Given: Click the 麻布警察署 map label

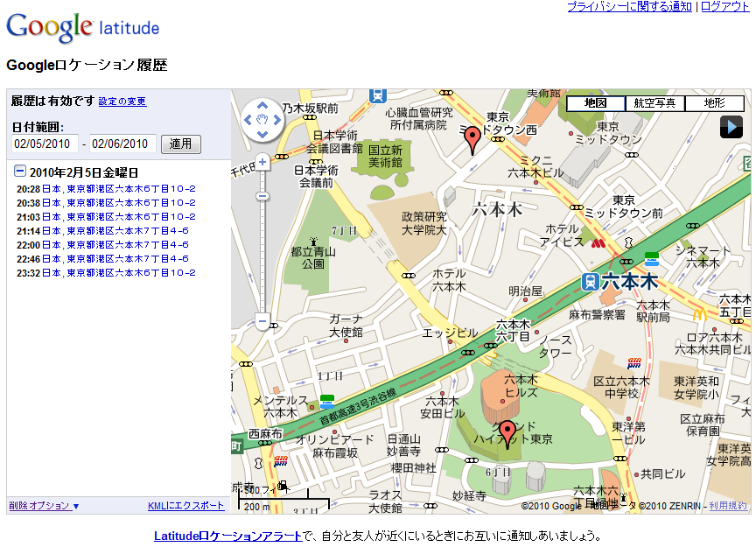Looking at the screenshot, I should [x=598, y=315].
